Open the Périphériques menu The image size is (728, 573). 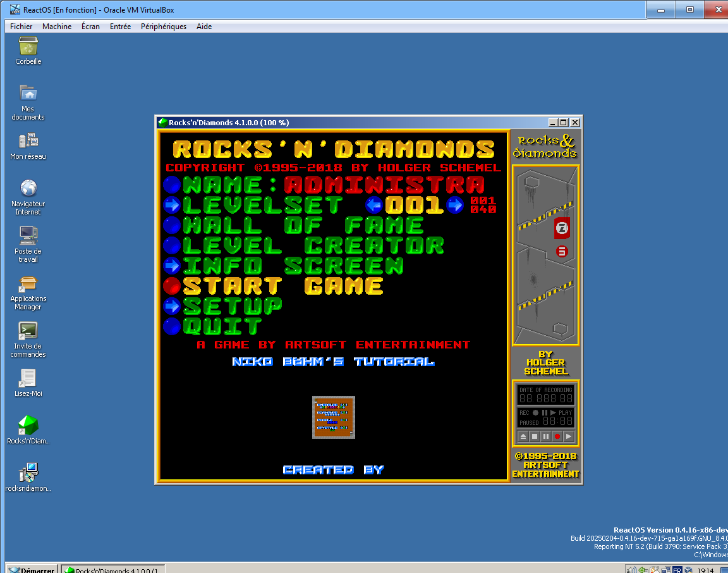pos(164,27)
